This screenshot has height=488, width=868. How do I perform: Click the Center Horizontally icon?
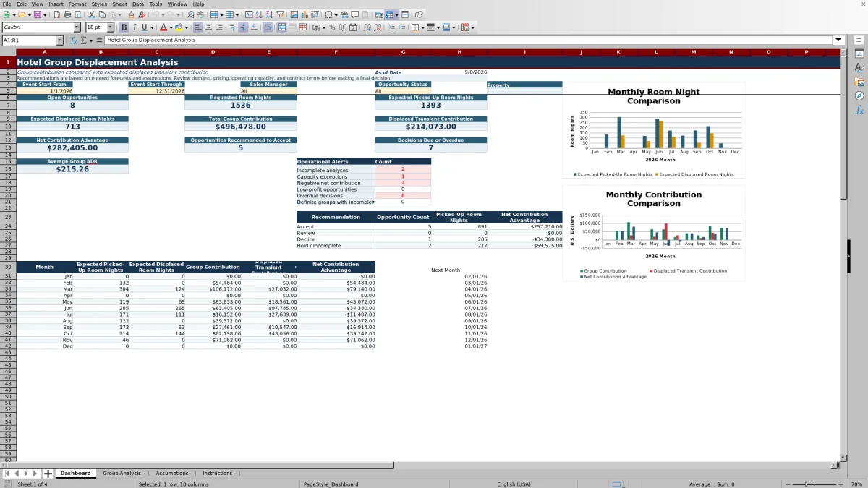(x=208, y=27)
